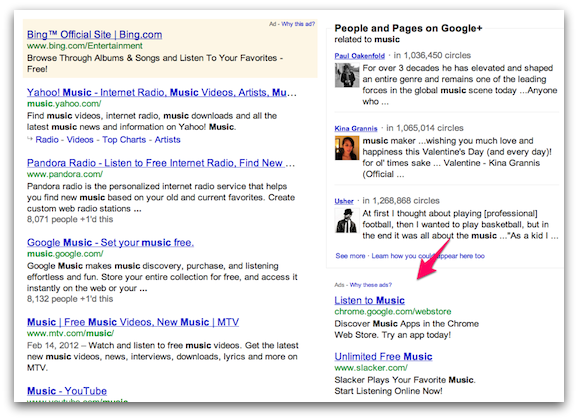Open the 'Listen to Music' ad
578x420 pixels.
[x=369, y=300]
